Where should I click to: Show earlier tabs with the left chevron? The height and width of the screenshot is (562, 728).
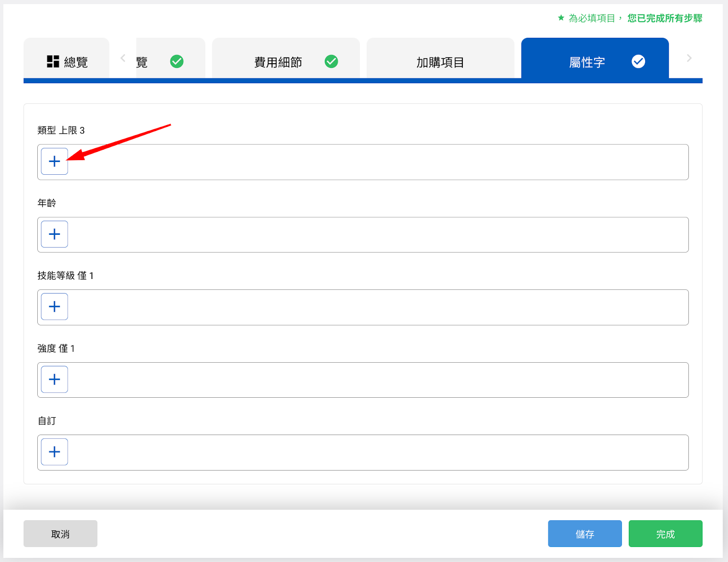(x=123, y=58)
